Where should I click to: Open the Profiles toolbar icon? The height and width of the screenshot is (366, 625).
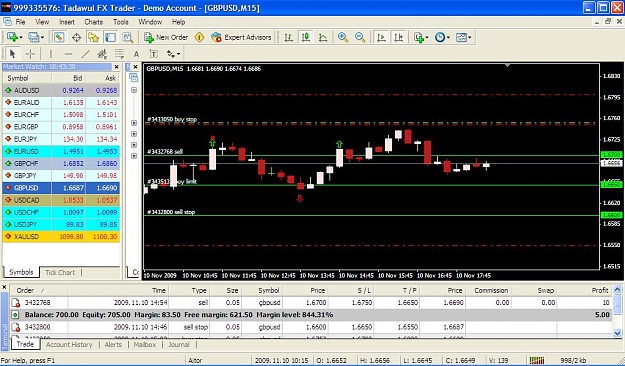click(35, 37)
